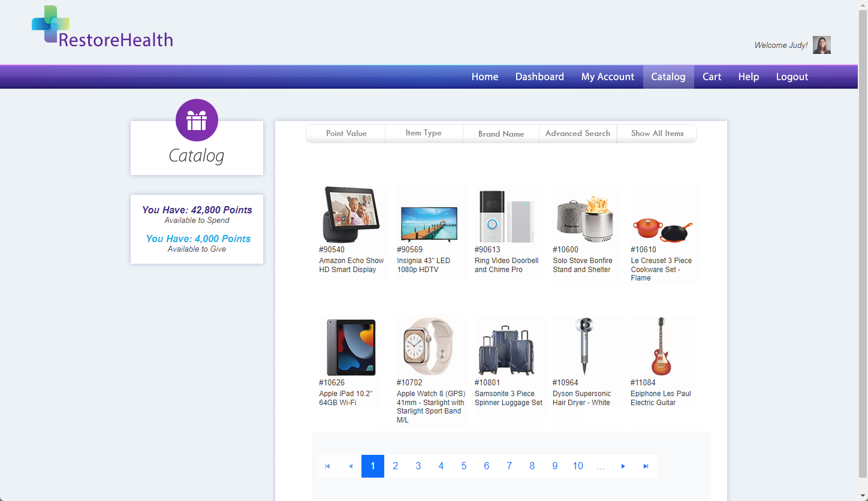868x501 pixels.
Task: Open the Cart page
Action: point(712,77)
